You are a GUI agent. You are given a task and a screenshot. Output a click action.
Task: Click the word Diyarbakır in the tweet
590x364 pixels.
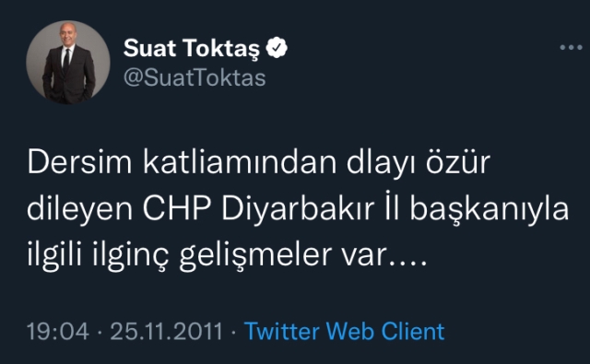298,208
